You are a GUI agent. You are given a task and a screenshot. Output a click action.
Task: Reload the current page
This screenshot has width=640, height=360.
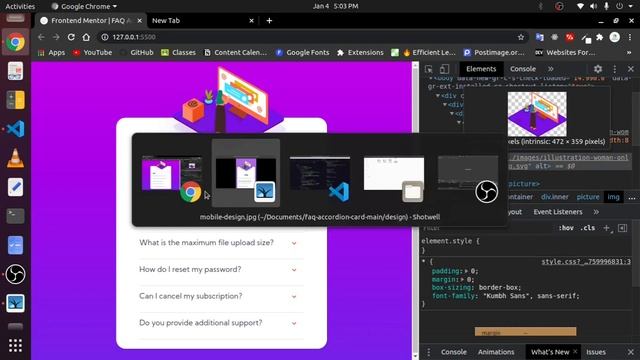pyautogui.click(x=71, y=37)
